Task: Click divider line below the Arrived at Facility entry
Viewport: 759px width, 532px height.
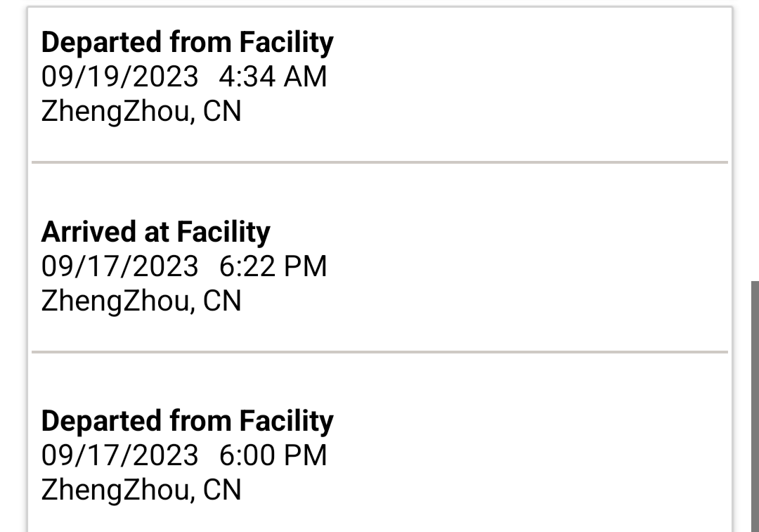Action: 379,351
